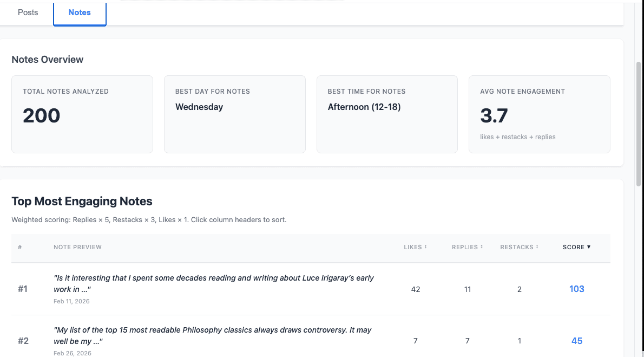Toggle sort direction on the Restacks header
The width and height of the screenshot is (644, 357).
pyautogui.click(x=536, y=247)
